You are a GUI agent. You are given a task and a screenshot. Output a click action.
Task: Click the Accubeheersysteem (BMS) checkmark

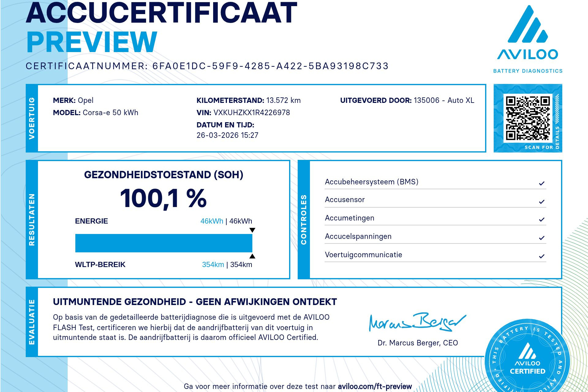541,183
